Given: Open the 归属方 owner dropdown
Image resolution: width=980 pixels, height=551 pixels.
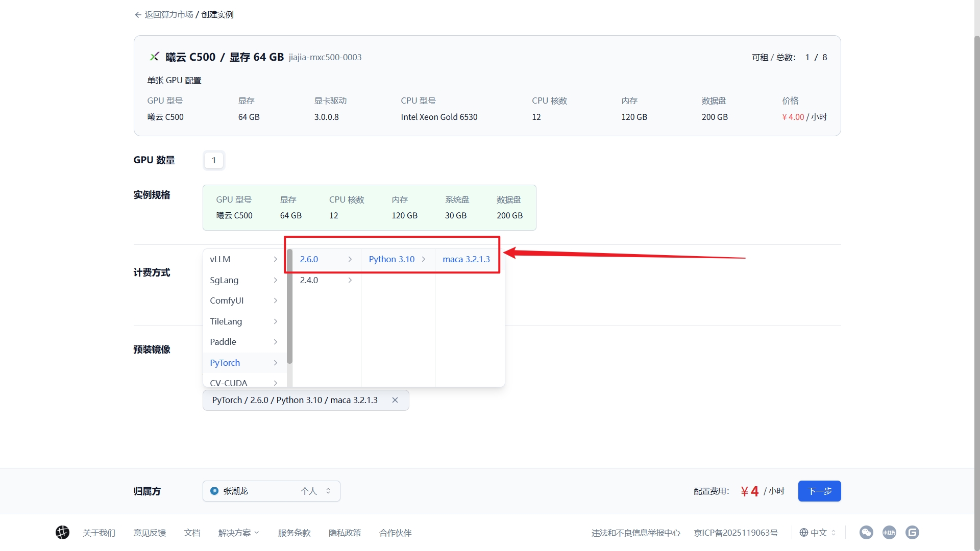Looking at the screenshot, I should click(x=272, y=491).
